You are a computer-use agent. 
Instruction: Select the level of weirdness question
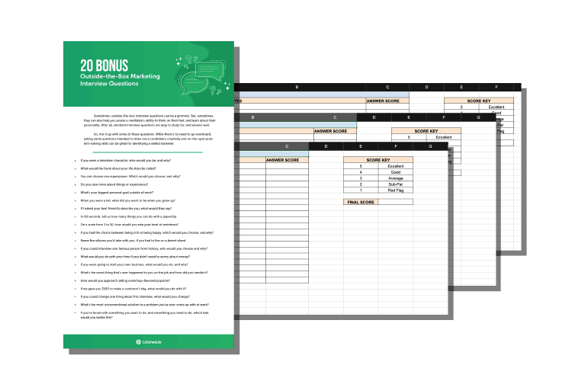tap(130, 225)
